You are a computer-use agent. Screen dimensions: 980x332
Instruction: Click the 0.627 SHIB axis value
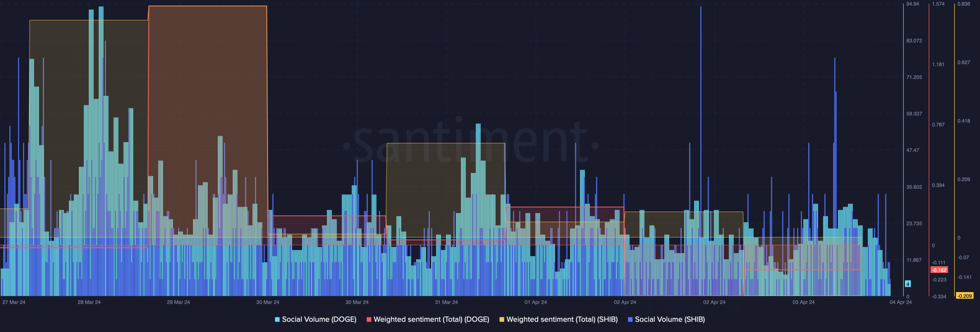click(x=964, y=62)
